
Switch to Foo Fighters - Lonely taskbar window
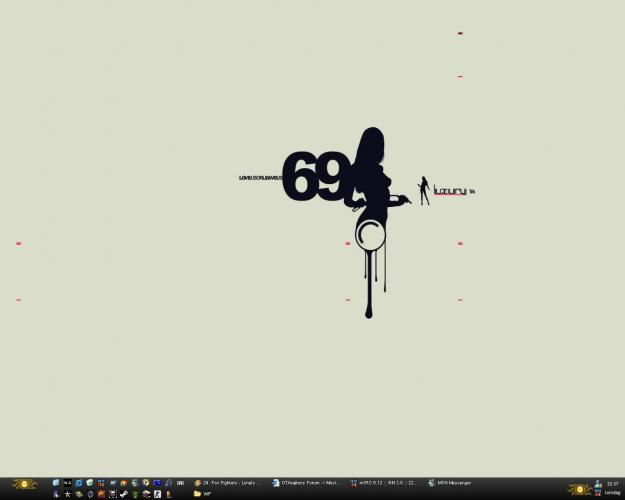click(x=228, y=483)
